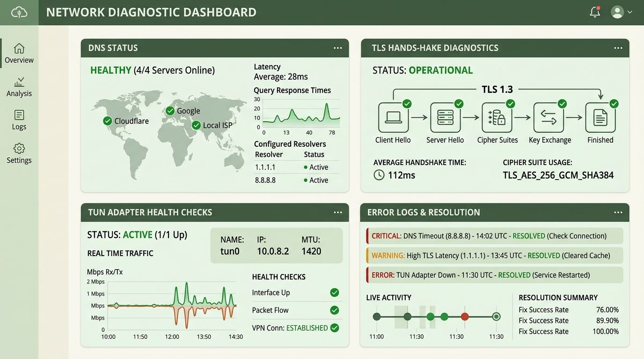Viewport: 644px width, 359px height.
Task: Go to the Overview page
Action: [19, 53]
